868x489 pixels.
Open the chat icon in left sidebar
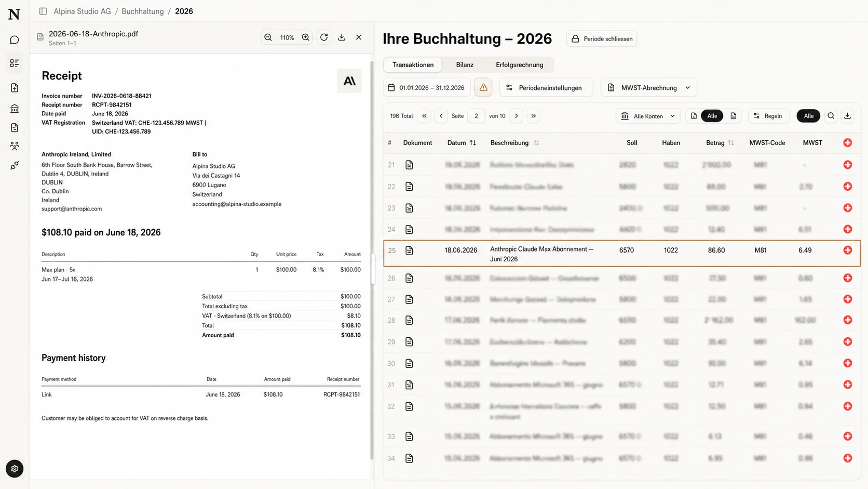pos(15,40)
